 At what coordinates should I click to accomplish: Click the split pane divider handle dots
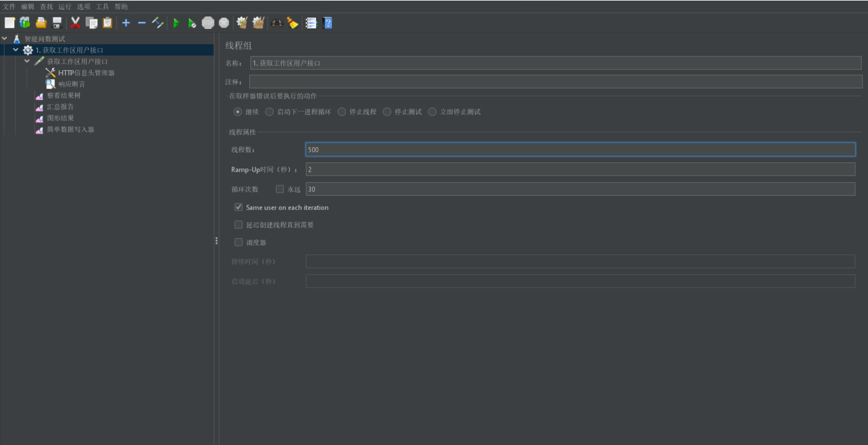tap(216, 241)
